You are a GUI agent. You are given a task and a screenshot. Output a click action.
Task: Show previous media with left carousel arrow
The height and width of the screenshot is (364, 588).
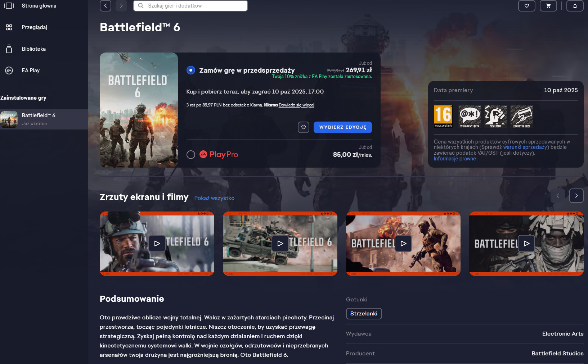click(558, 196)
